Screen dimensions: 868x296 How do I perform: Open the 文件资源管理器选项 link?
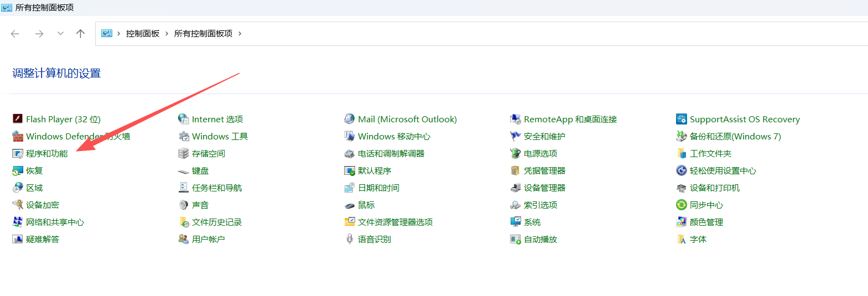(x=396, y=222)
